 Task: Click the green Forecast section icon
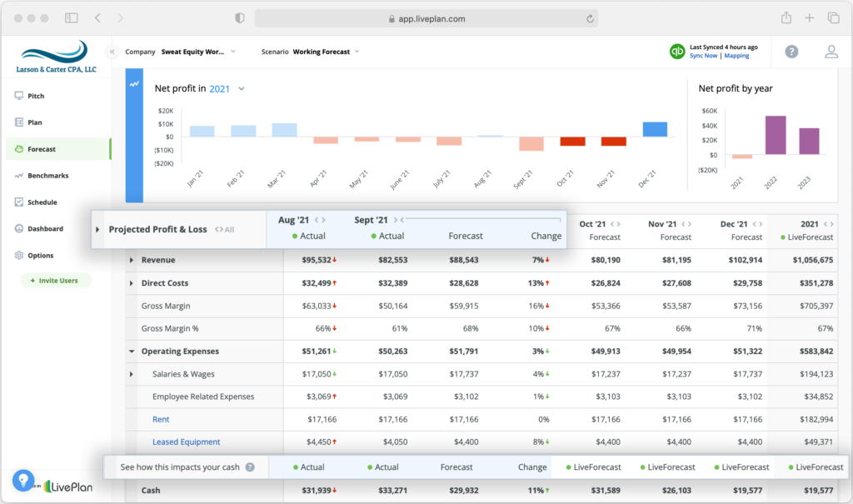pos(17,148)
